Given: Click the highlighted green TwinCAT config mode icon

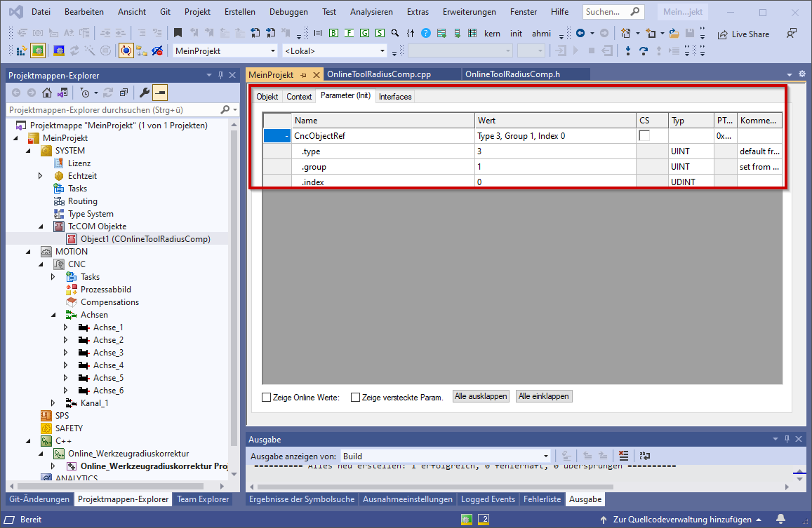Looking at the screenshot, I should [x=38, y=50].
